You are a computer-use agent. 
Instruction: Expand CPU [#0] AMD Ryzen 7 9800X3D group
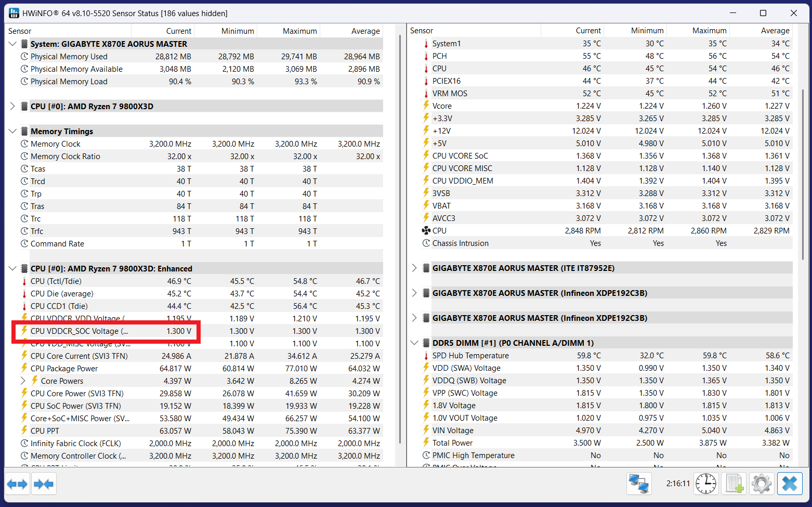12,106
